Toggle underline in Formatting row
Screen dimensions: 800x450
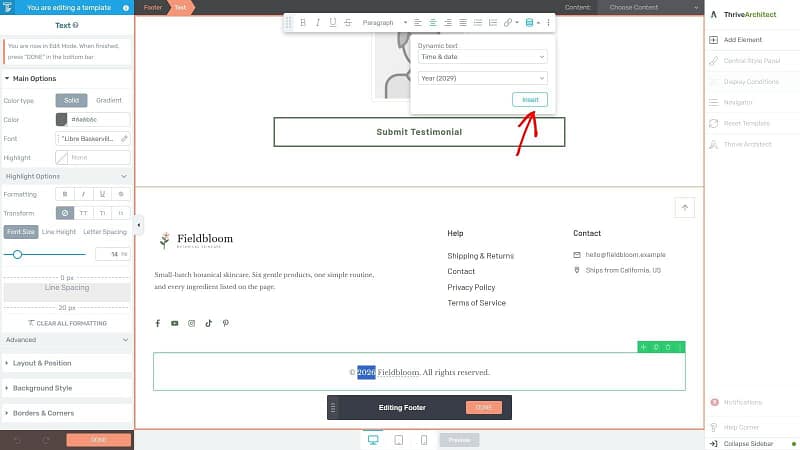pyautogui.click(x=102, y=194)
